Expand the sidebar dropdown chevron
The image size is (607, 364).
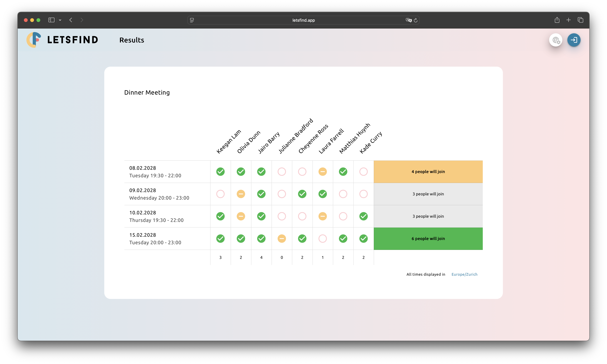(60, 20)
